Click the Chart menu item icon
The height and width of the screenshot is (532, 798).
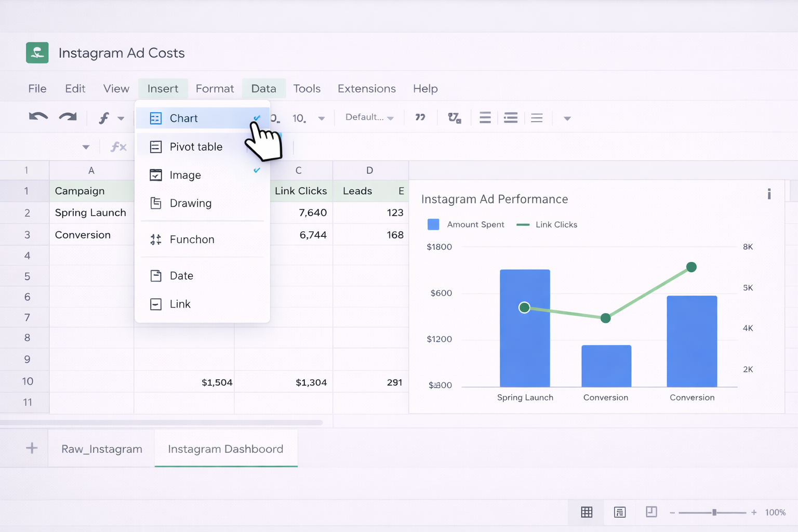click(x=155, y=118)
